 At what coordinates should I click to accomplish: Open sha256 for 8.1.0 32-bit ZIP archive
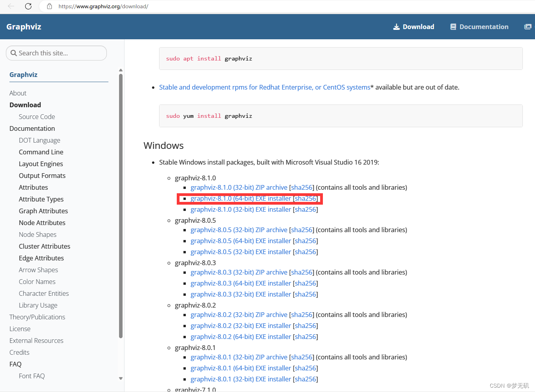click(x=302, y=187)
